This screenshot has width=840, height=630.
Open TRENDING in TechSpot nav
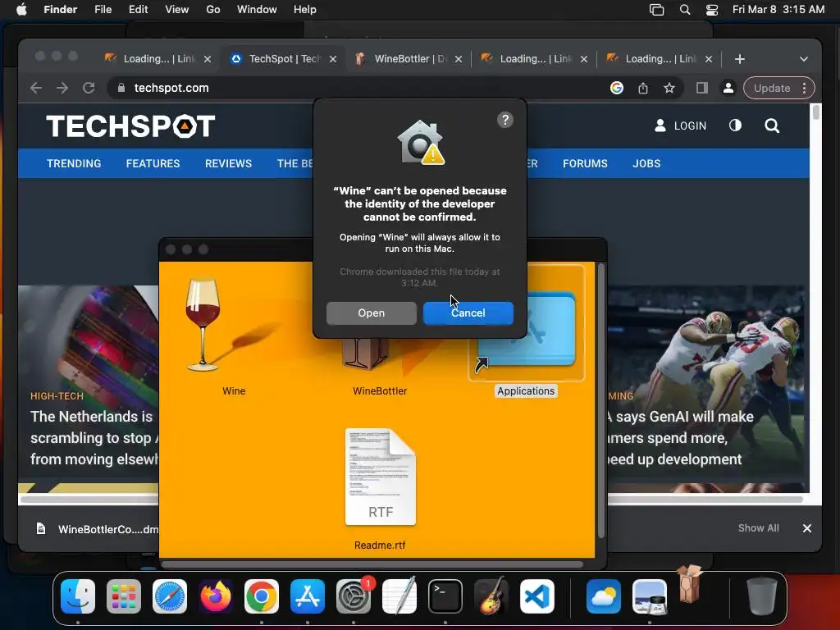[x=74, y=163]
